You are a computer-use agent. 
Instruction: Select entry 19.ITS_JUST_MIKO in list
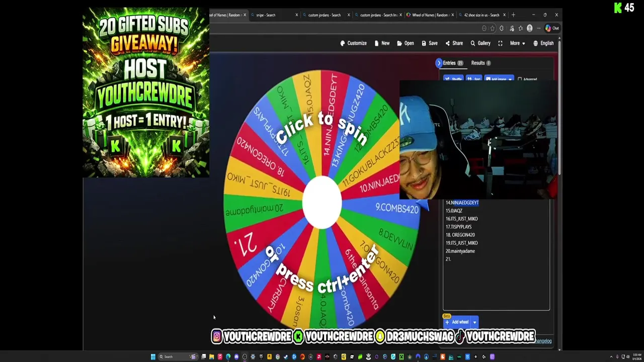coord(462,243)
